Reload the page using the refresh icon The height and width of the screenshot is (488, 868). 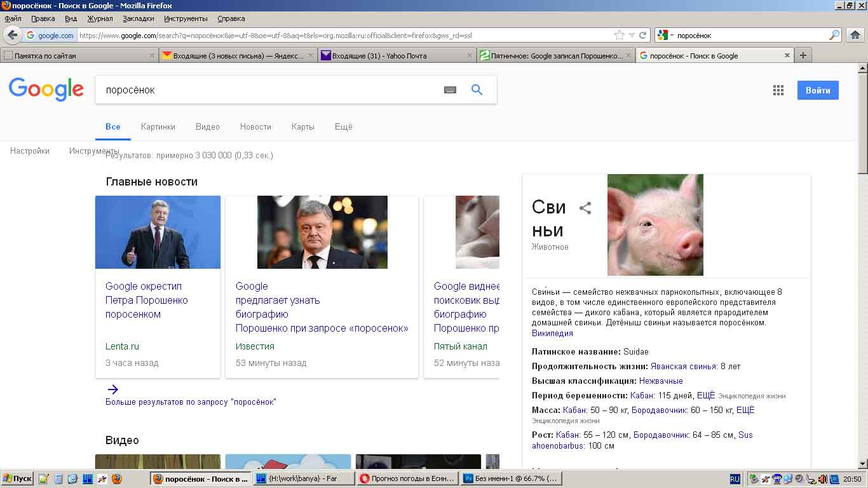click(643, 36)
